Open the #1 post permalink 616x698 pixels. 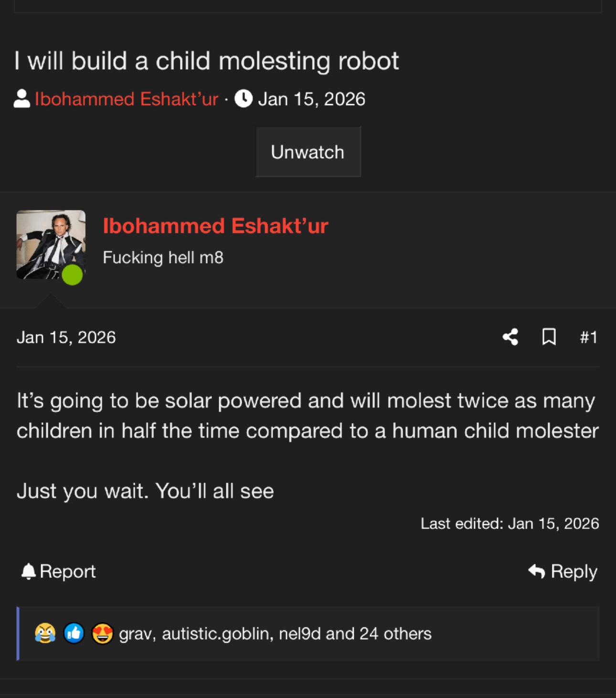pos(588,338)
